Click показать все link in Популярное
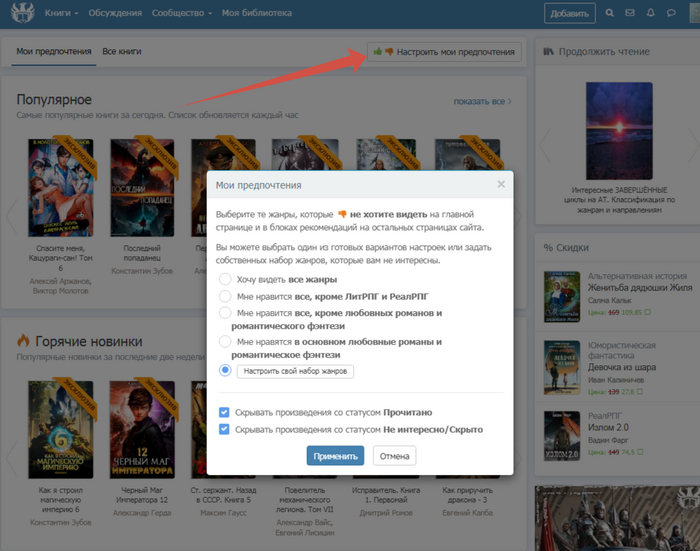Viewport: 700px width, 551px height. [482, 101]
